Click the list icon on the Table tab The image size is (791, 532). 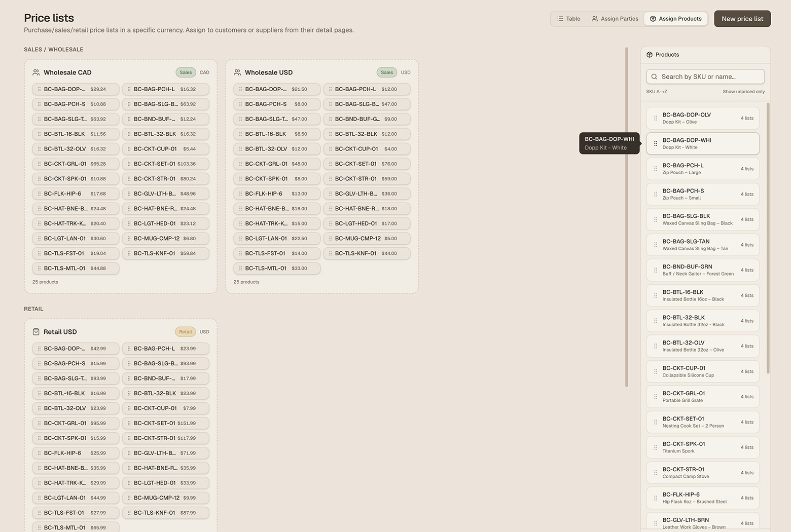(560, 19)
